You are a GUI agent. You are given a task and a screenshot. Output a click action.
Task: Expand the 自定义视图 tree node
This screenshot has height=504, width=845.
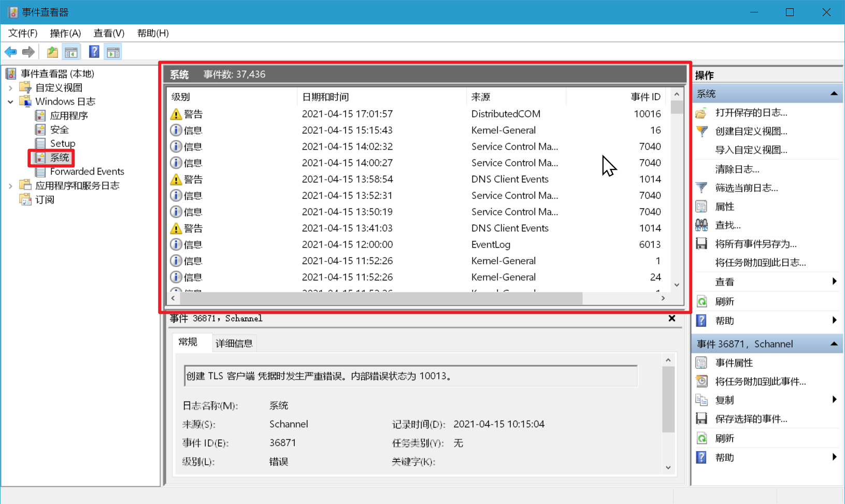[11, 87]
